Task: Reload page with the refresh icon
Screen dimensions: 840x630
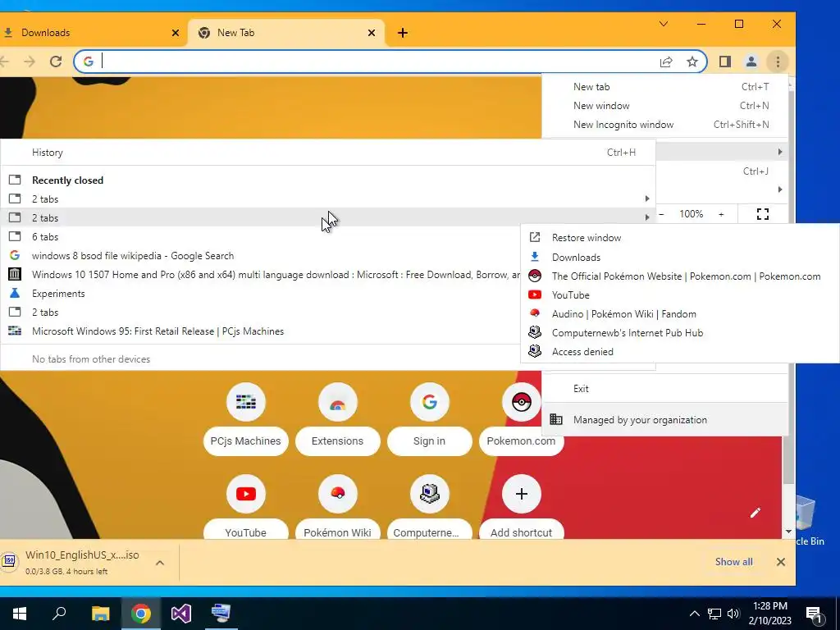Action: coord(56,62)
